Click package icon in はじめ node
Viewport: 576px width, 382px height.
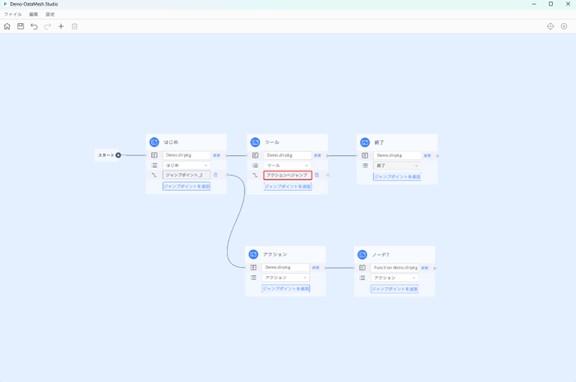[x=154, y=155]
